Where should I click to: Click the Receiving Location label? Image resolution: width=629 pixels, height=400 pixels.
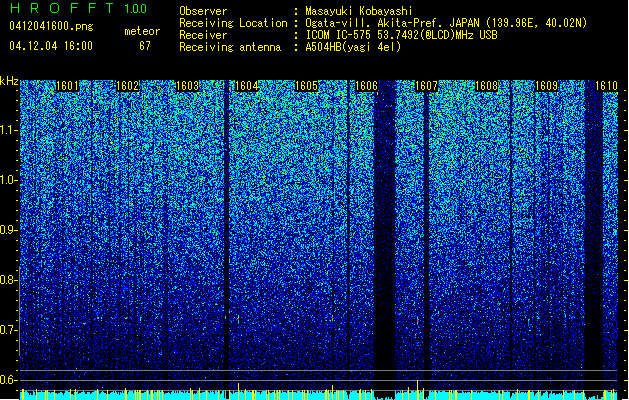233,23
